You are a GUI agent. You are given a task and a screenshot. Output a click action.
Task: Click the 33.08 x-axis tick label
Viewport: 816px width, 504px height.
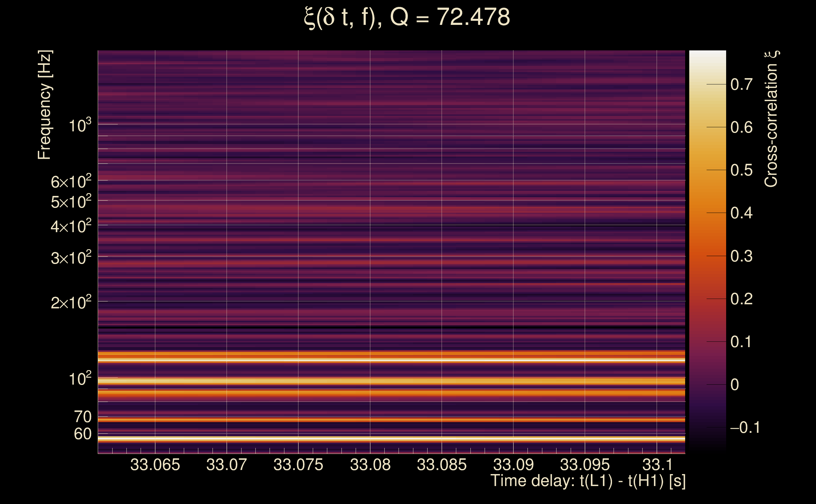coord(370,465)
